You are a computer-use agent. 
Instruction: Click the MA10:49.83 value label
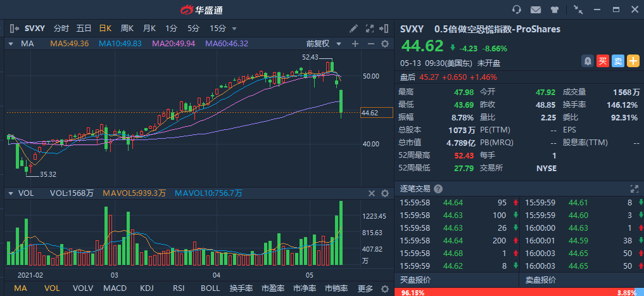click(120, 44)
